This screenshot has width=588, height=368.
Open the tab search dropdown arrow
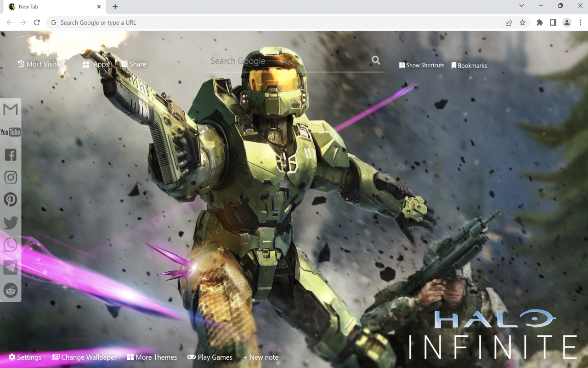pyautogui.click(x=521, y=6)
